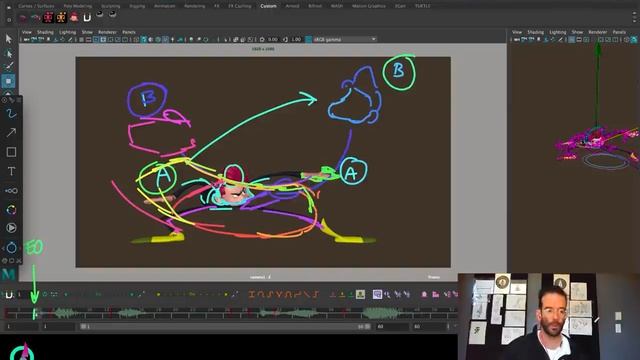This screenshot has width=640, height=360.
Task: Toggle the color management button beside sRGB gamma
Action: click(x=309, y=40)
